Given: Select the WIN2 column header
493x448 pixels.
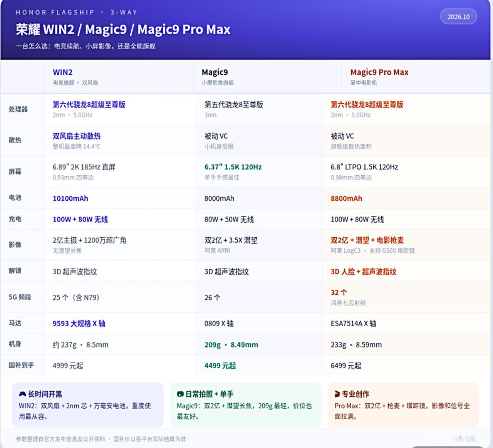Looking at the screenshot, I should pos(63,72).
